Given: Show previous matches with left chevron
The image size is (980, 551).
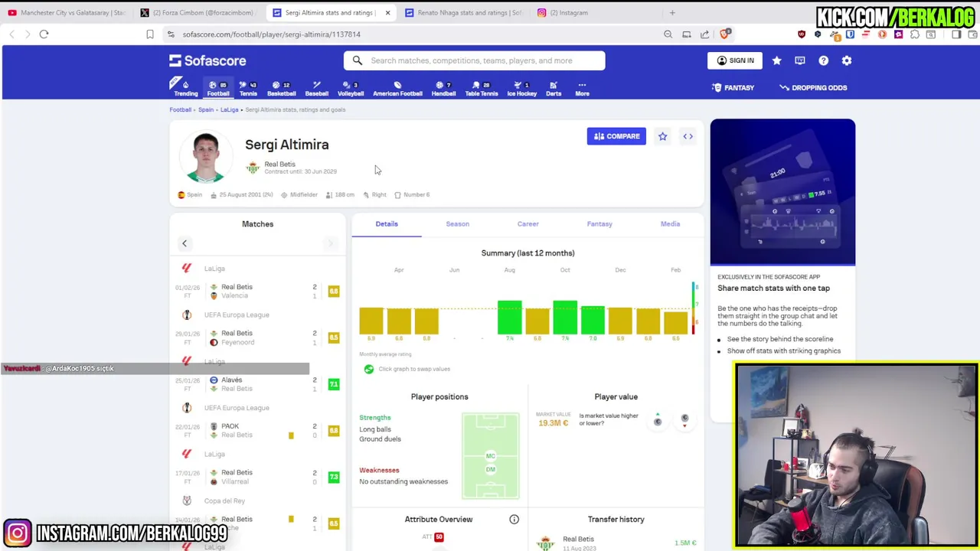Looking at the screenshot, I should 185,243.
